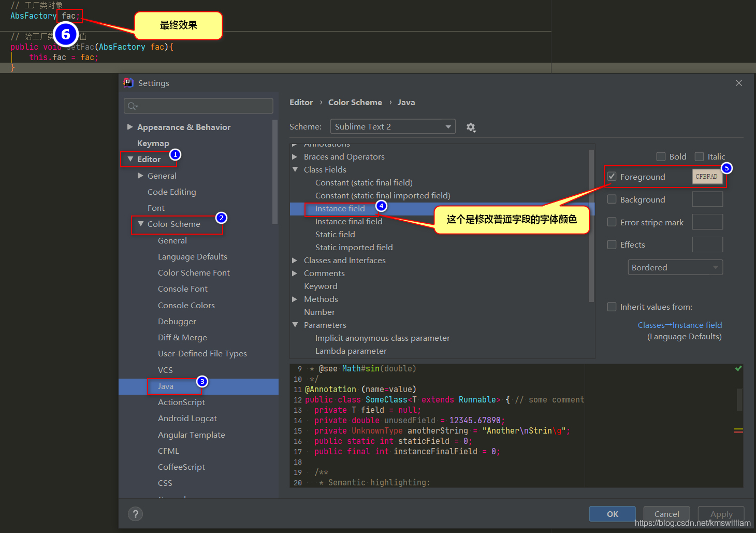Click the Cancel button

click(666, 514)
